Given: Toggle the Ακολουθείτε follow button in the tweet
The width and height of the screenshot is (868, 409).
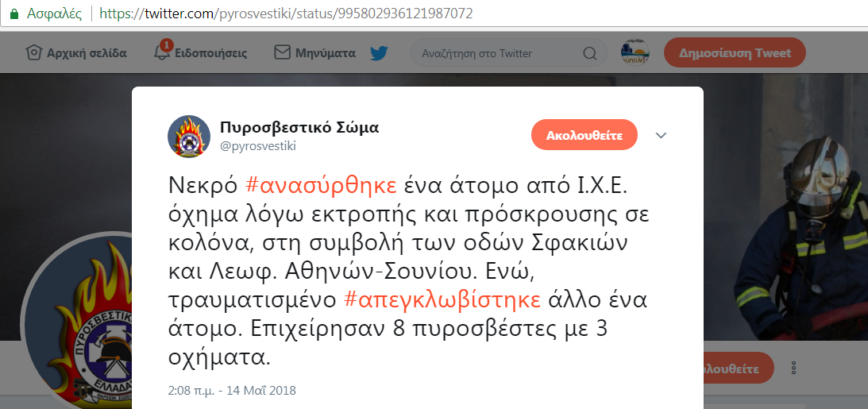Looking at the screenshot, I should pos(584,135).
